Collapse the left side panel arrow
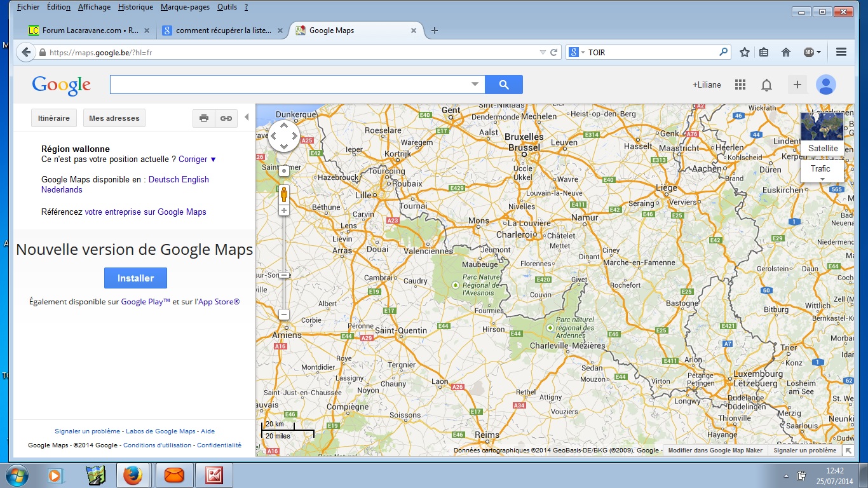The width and height of the screenshot is (868, 488). point(247,118)
